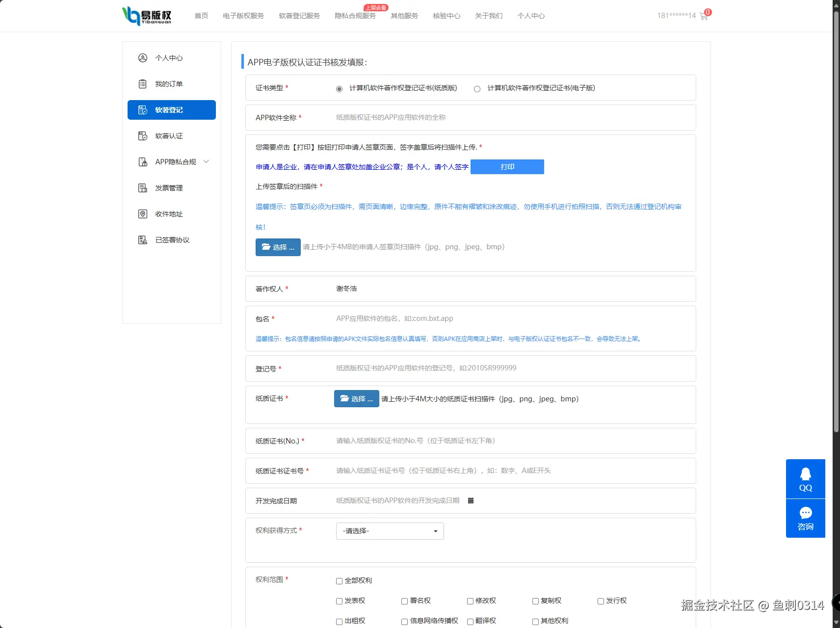This screenshot has height=628, width=840.
Task: Open QQ contact floating button
Action: (x=806, y=479)
